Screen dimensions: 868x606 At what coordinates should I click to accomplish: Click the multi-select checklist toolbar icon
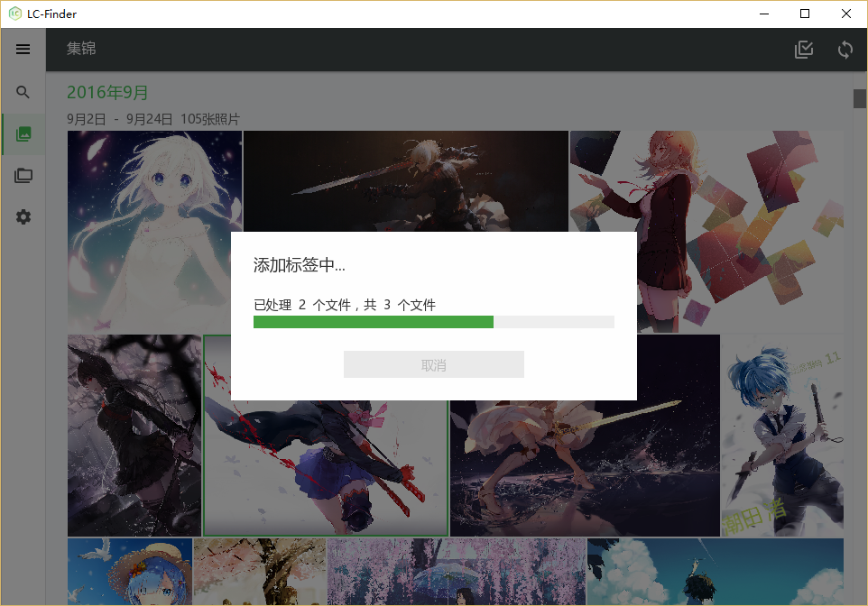click(804, 50)
